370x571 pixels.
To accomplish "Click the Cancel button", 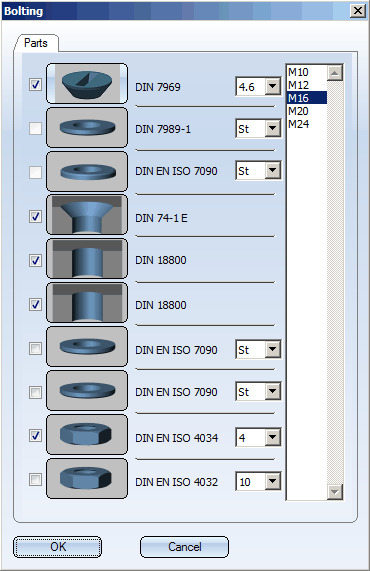I will pos(184,547).
